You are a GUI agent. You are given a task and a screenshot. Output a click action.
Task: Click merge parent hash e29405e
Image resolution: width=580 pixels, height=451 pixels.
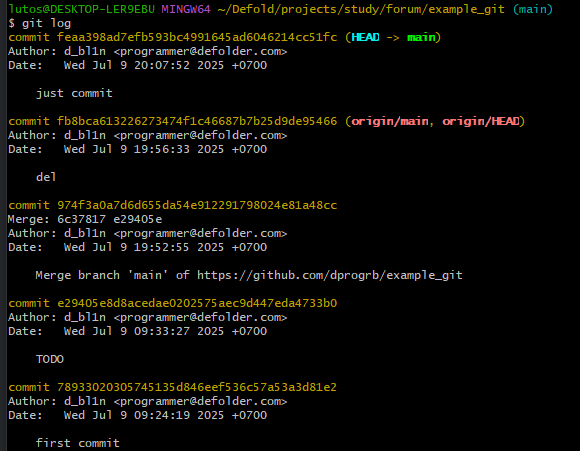point(138,219)
